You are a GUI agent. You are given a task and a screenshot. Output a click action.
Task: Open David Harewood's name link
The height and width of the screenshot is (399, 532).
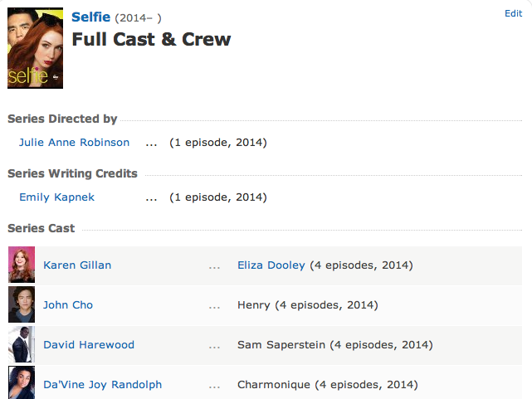click(89, 345)
